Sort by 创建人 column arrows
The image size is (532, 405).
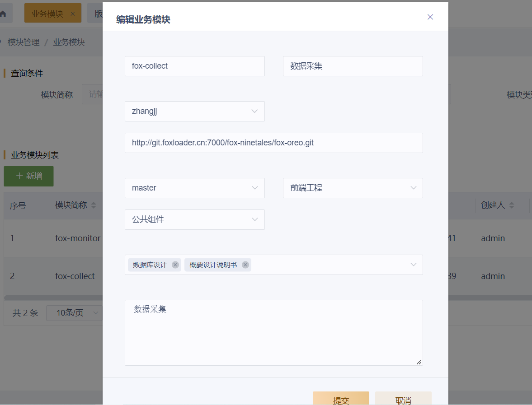pos(512,205)
